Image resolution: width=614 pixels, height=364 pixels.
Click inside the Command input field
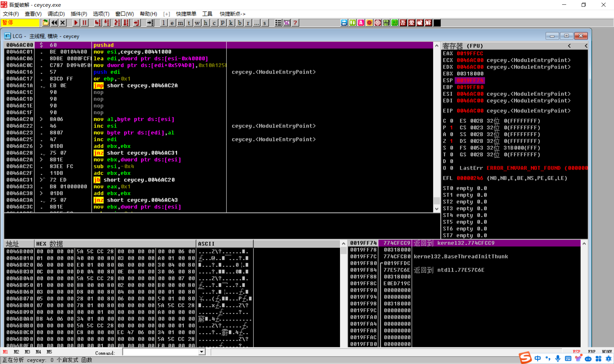point(160,352)
